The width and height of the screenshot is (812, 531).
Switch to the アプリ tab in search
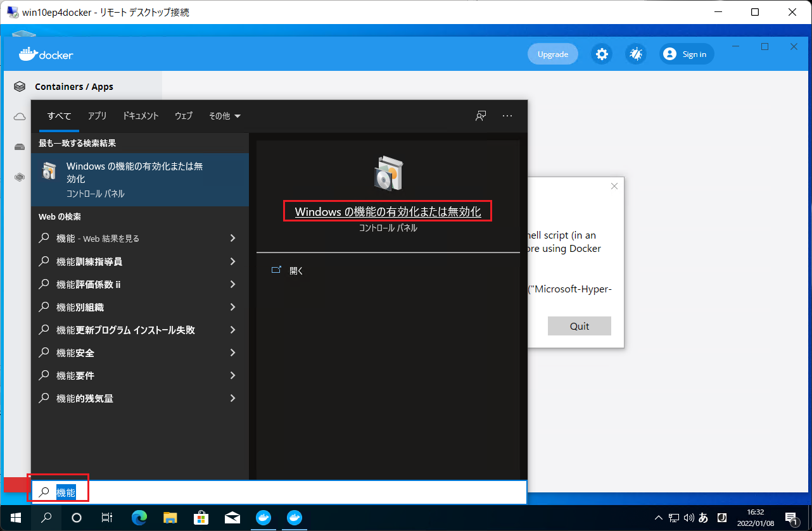[x=97, y=116]
